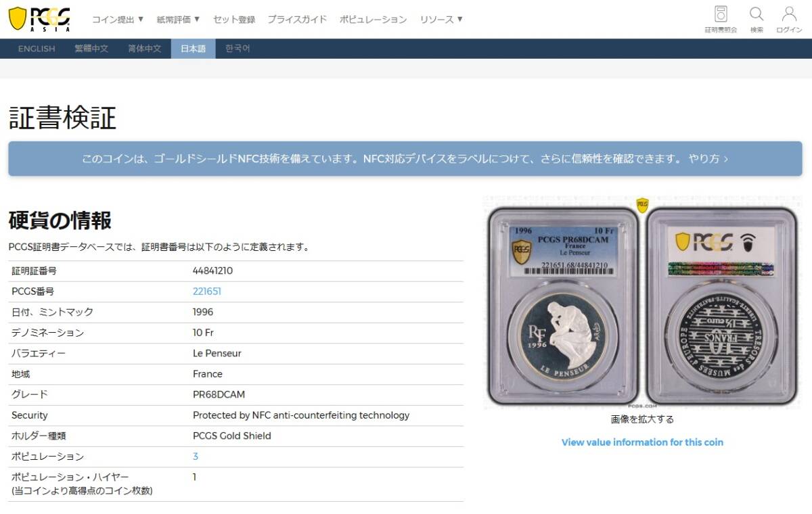Open the obverse coin slab image
The height and width of the screenshot is (514, 812).
coord(563,306)
